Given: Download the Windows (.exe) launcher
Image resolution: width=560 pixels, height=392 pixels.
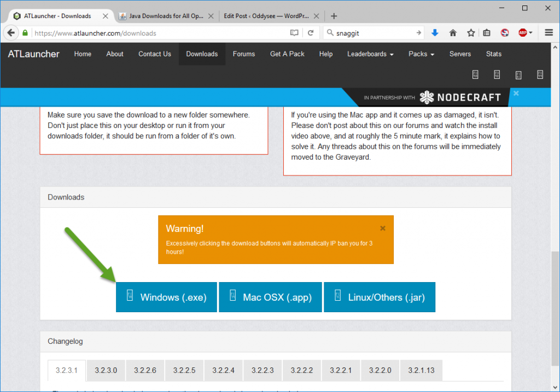Looking at the screenshot, I should point(166,297).
